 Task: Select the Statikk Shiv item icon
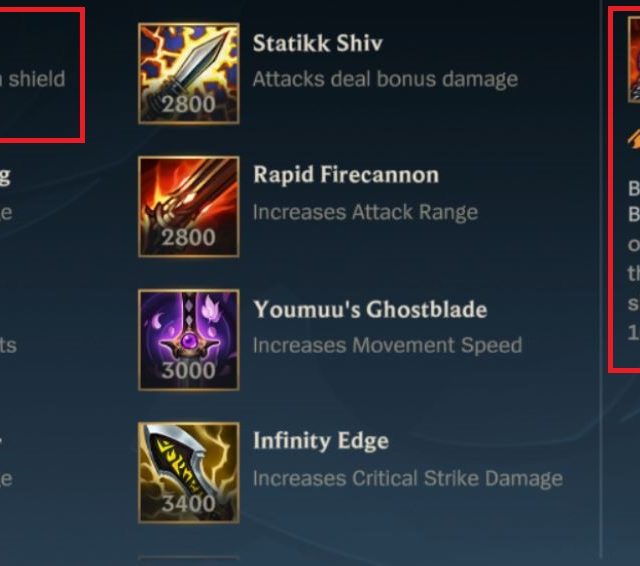pos(189,73)
